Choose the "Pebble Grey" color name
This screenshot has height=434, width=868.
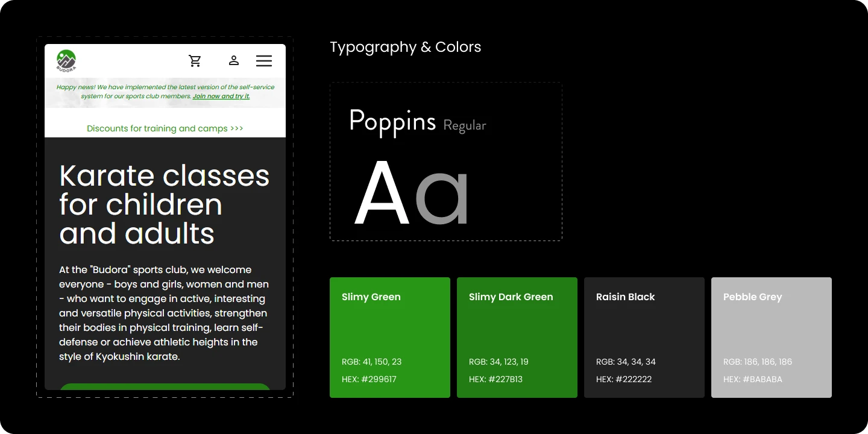coord(752,297)
